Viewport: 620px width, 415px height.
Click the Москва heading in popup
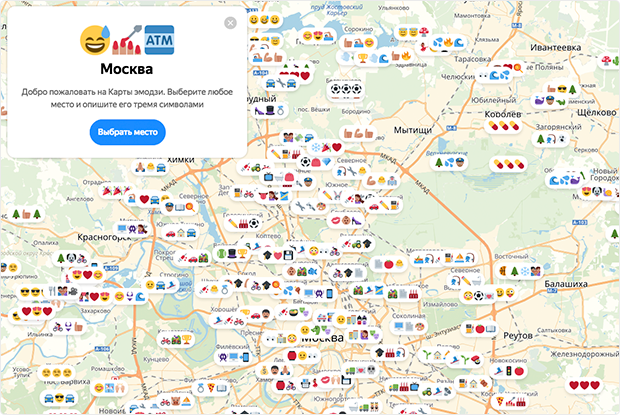point(127,69)
